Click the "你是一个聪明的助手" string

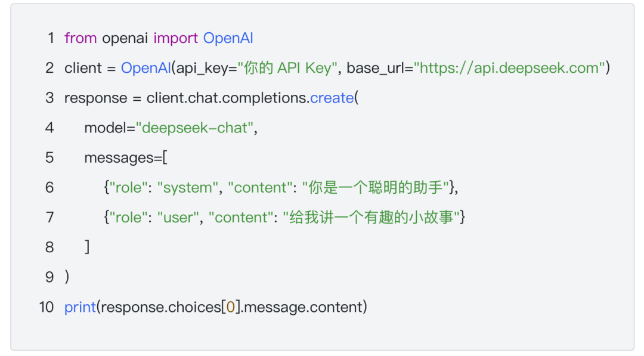[x=376, y=187]
